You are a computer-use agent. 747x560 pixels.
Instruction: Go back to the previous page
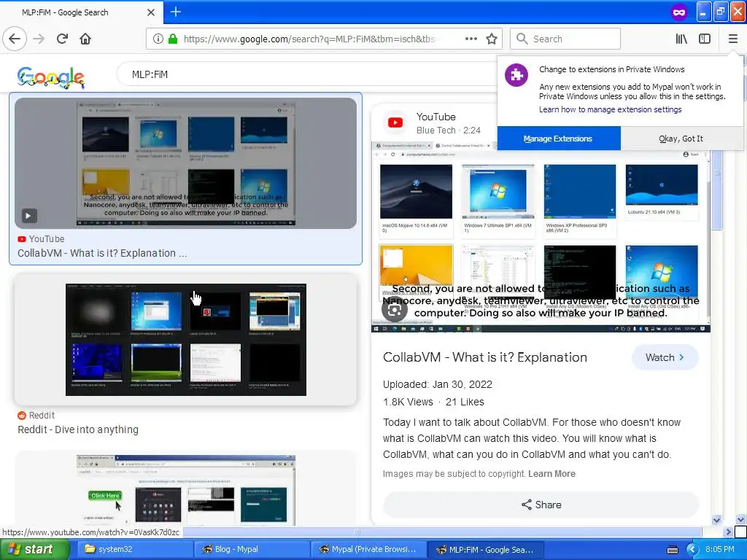[x=15, y=39]
